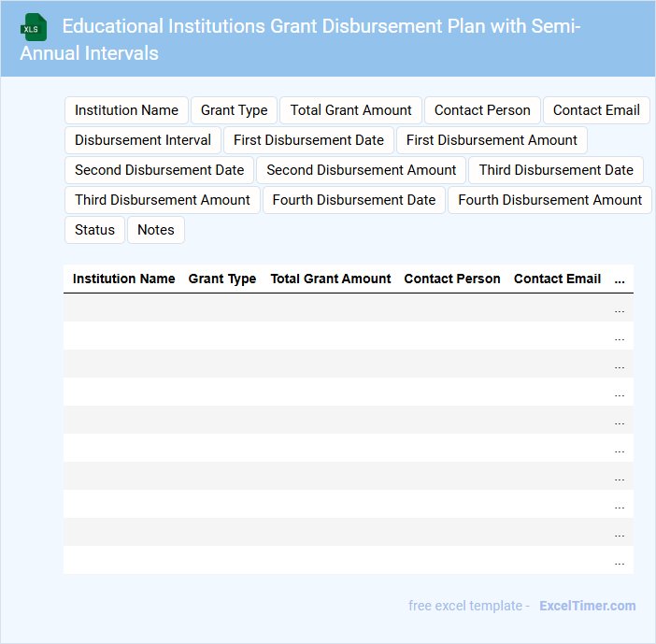This screenshot has width=656, height=644.
Task: Click the Third Disbursement Amount tag
Action: (163, 200)
